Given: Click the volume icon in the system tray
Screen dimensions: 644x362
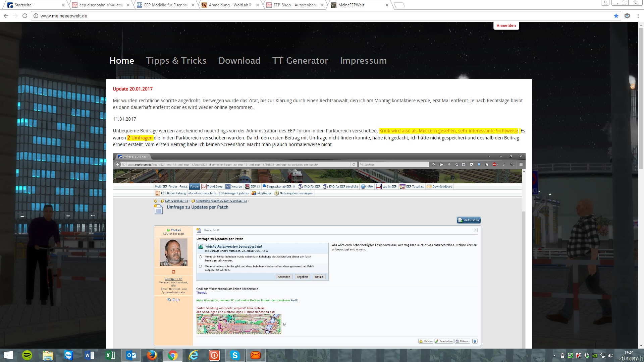Looking at the screenshot, I should 610,356.
